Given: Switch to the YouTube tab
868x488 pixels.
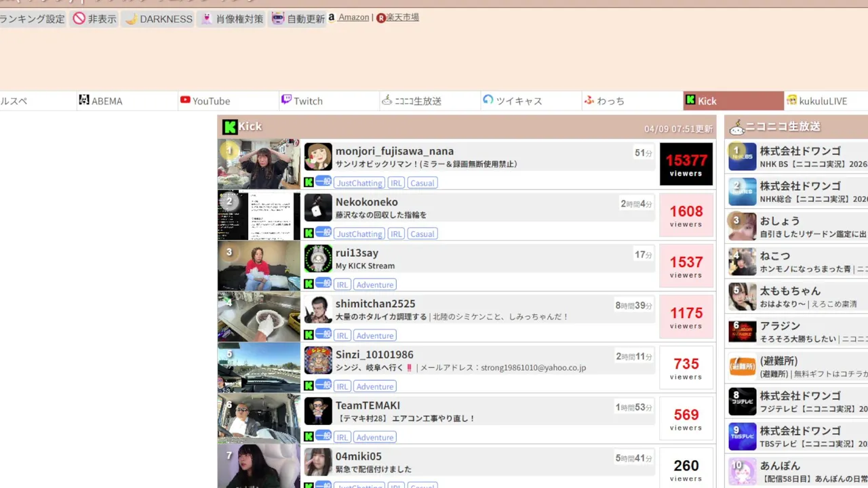Looking at the screenshot, I should [229, 101].
